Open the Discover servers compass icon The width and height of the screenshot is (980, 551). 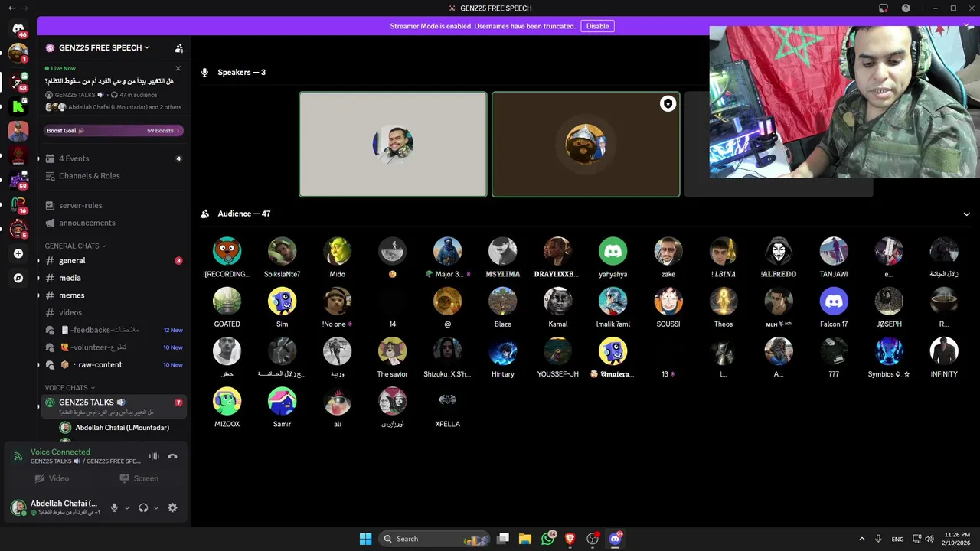tap(18, 278)
